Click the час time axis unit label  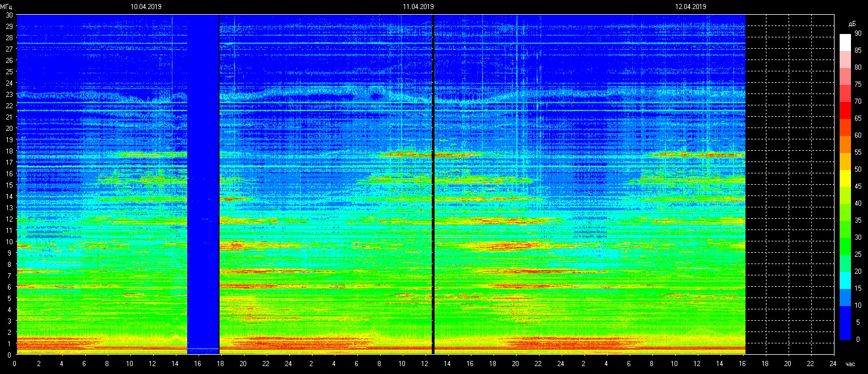(849, 364)
